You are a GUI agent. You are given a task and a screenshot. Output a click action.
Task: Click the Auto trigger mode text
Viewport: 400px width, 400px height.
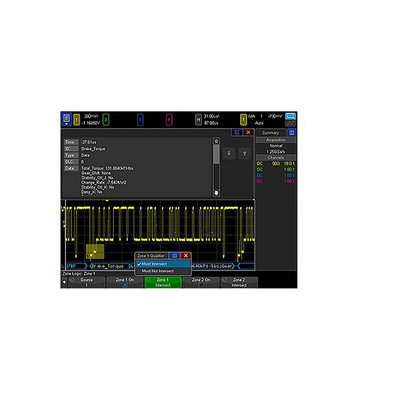(259, 123)
